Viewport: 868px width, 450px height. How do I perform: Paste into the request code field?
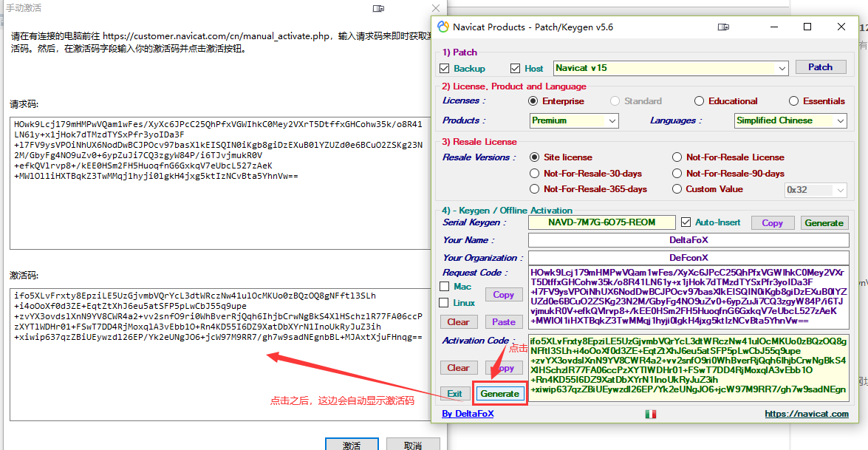504,321
